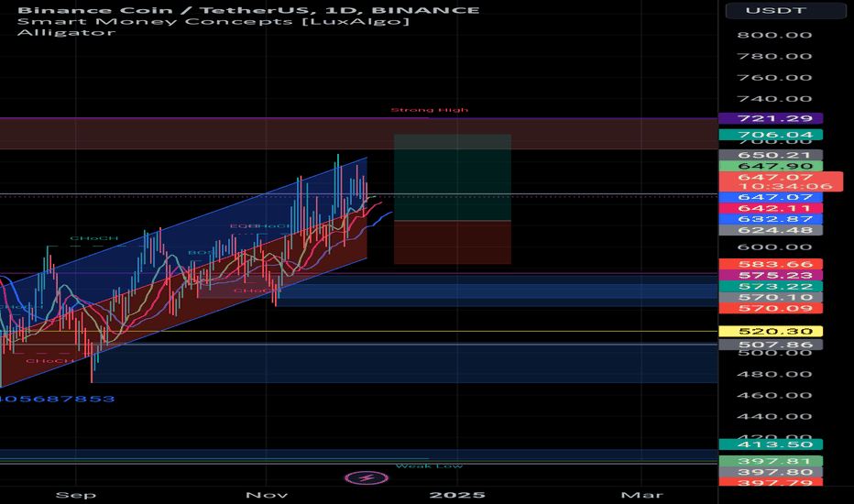854x504 pixels.
Task: Open the Smart Money Concepts [LuxAlgo] indicator label
Action: (213, 21)
